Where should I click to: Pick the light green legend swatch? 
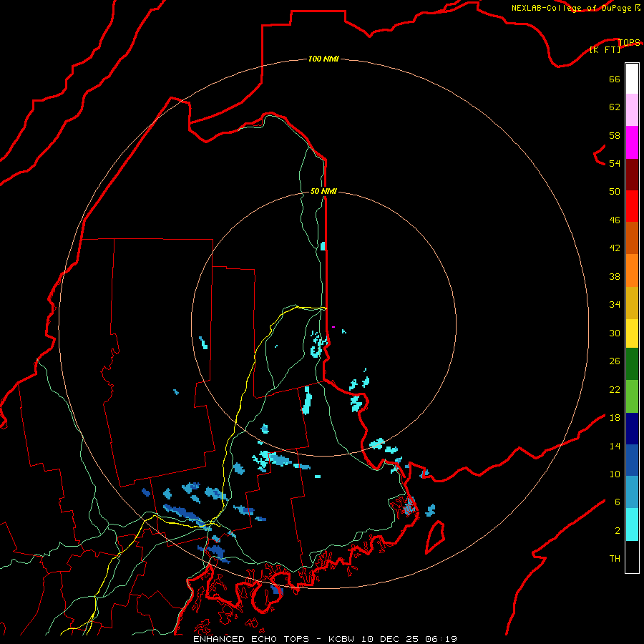[632, 396]
